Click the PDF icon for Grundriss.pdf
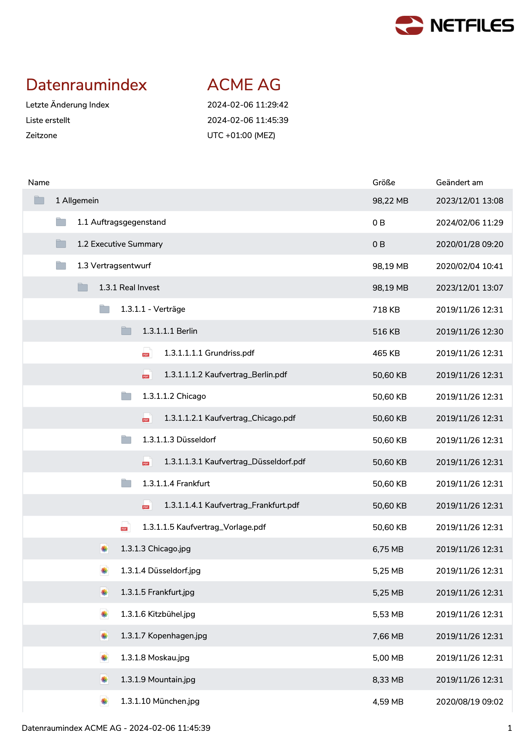The height and width of the screenshot is (756, 532). pos(147,353)
